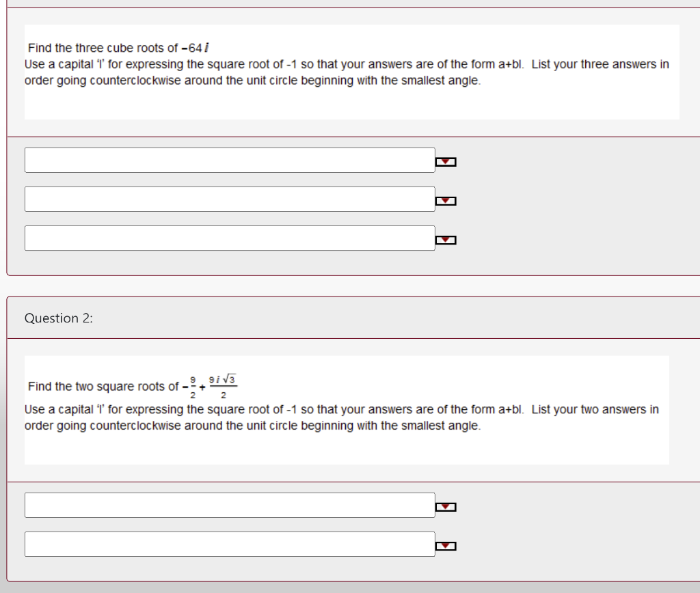The image size is (700, 593).
Task: Click the Question 2 heading
Action: pos(59,318)
